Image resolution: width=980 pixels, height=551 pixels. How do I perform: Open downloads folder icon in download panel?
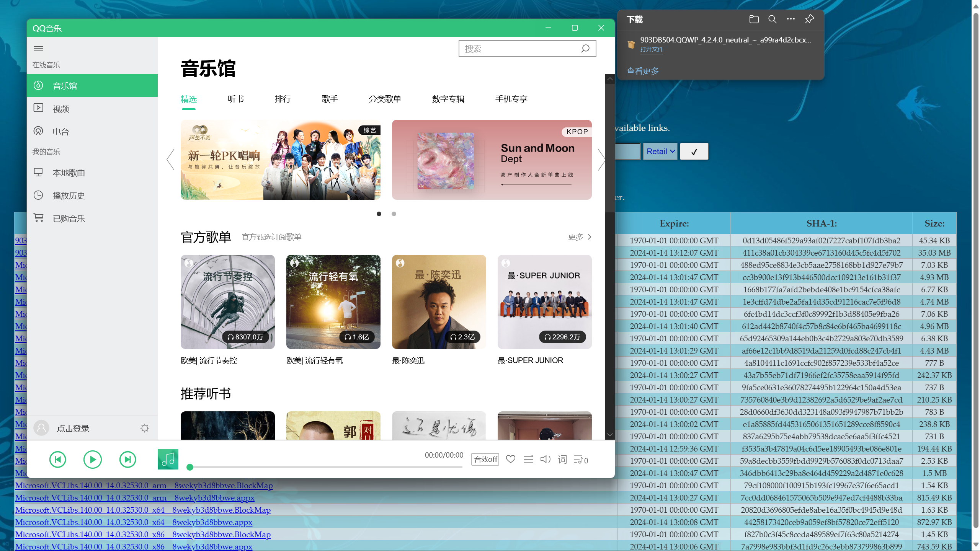(x=753, y=19)
